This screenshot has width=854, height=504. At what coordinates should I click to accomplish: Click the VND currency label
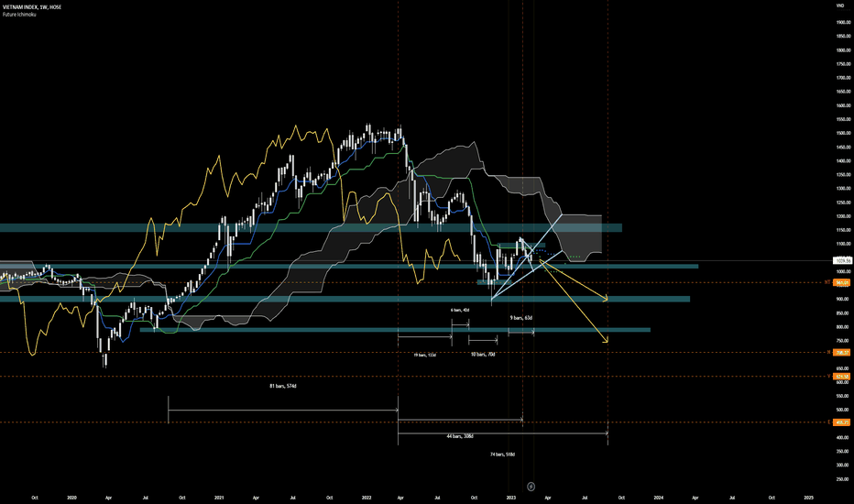point(839,5)
